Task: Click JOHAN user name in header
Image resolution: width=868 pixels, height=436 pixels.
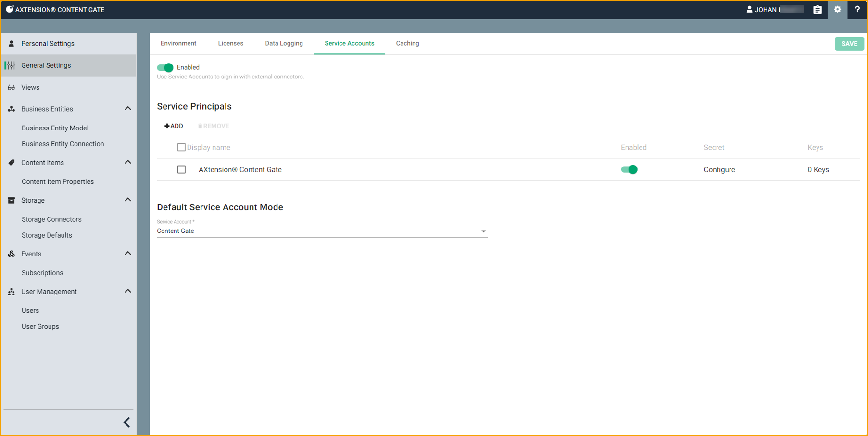Action: (779, 10)
